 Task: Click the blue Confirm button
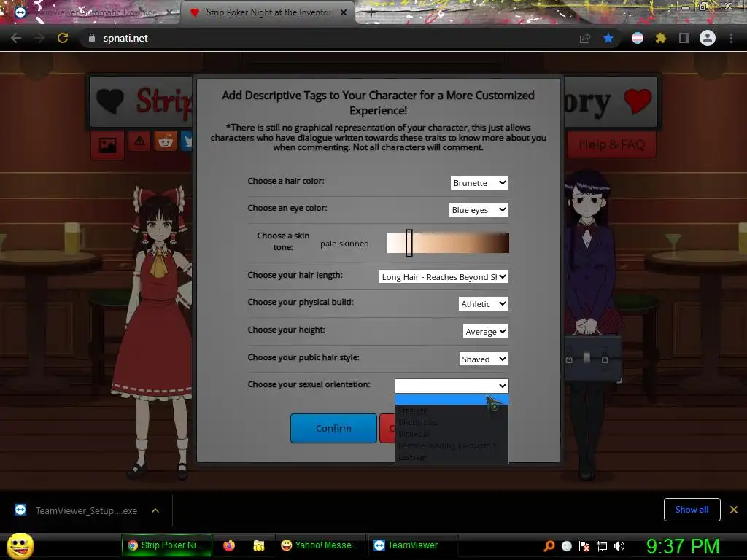[333, 428]
